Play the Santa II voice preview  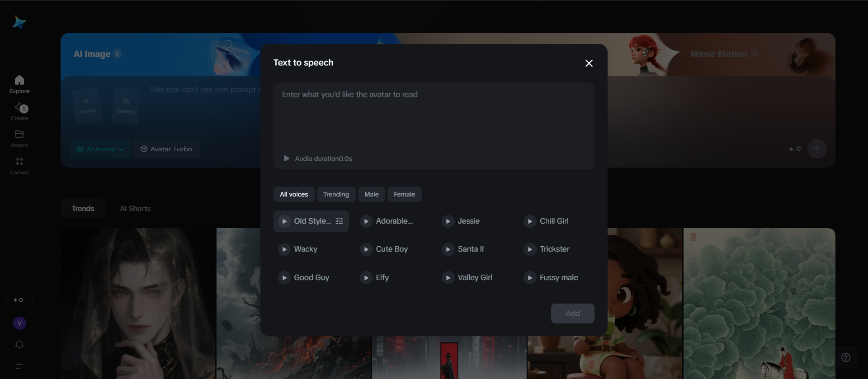click(448, 249)
